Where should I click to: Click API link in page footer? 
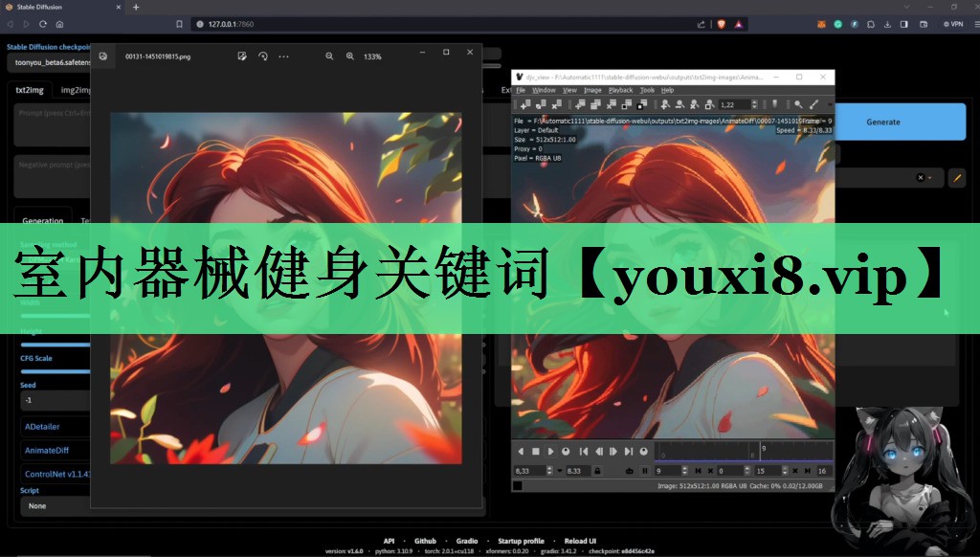[x=389, y=541]
